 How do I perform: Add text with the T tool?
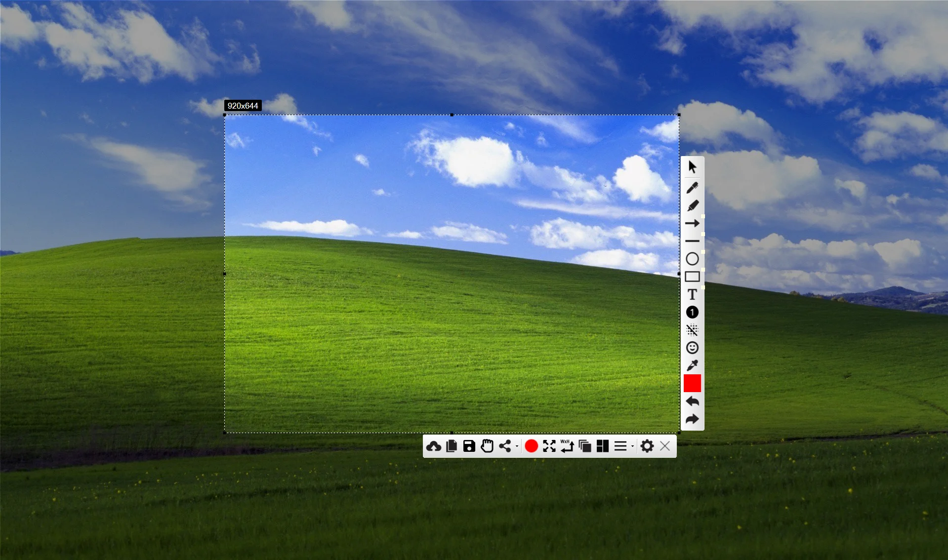click(692, 294)
